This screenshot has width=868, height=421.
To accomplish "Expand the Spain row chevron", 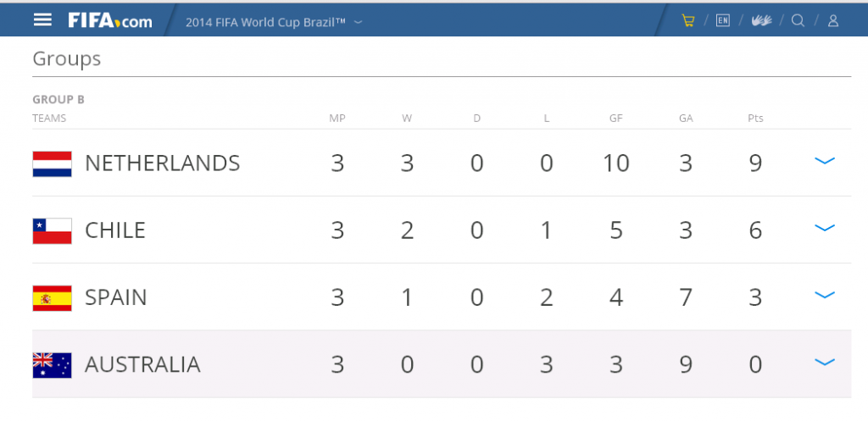I will (824, 296).
